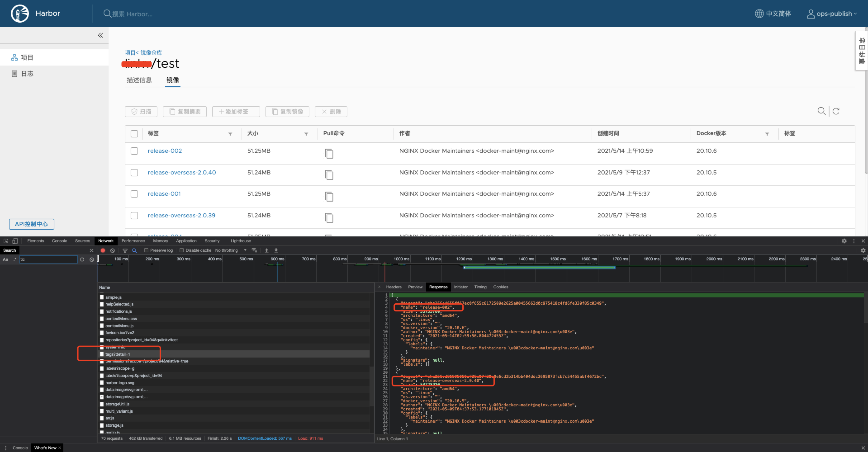868x452 pixels.
Task: Click the copy mirror icon in toolbar
Action: 287,111
